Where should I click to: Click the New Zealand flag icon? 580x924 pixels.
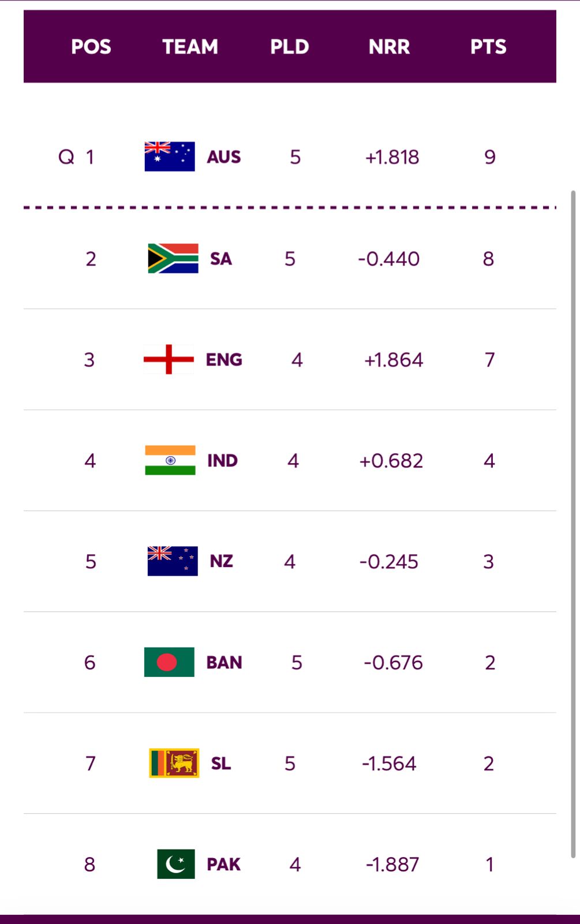pos(173,561)
